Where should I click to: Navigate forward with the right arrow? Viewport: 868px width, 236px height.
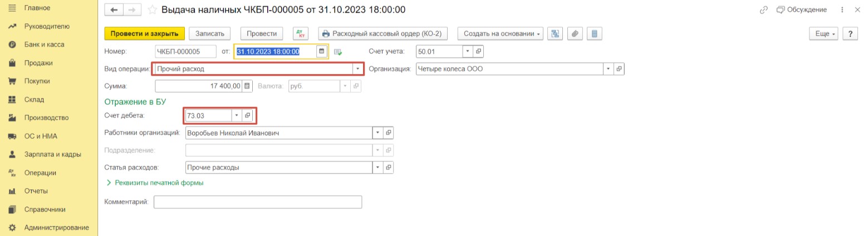pyautogui.click(x=132, y=10)
